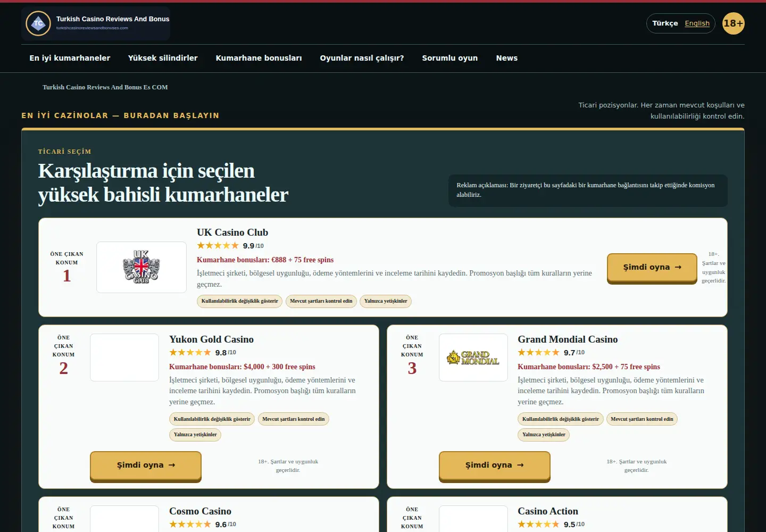Click Yukon Gold's Kullanılabilirlik değişiklik gösterir tag
766x532 pixels.
[212, 419]
